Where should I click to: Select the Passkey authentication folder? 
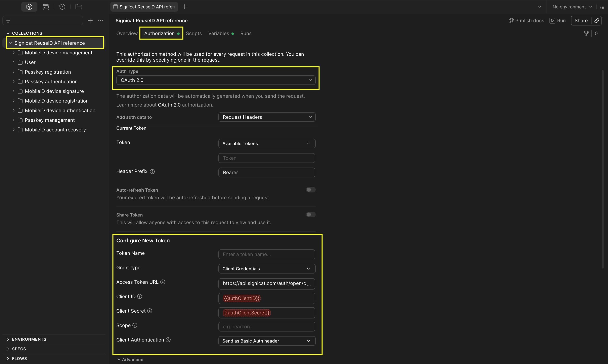(x=51, y=82)
